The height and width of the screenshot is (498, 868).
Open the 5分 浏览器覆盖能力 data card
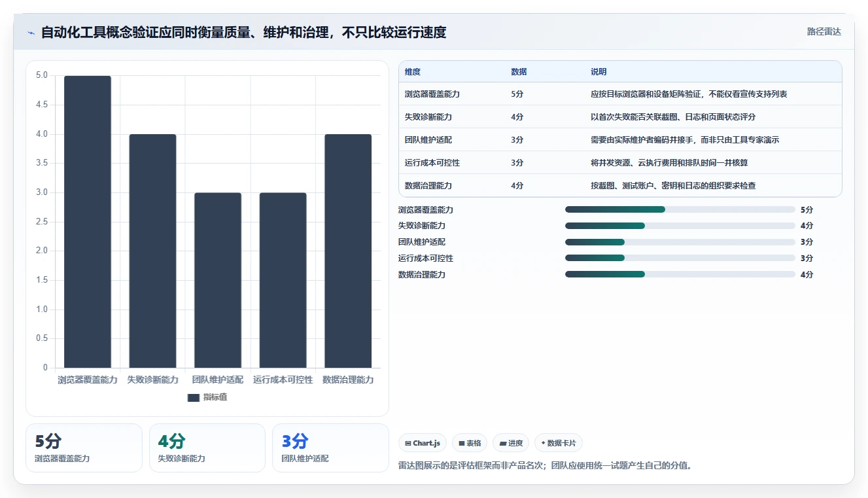(x=84, y=448)
